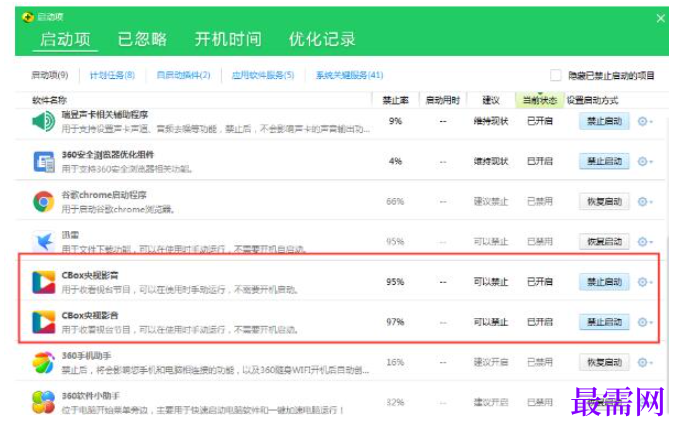This screenshot has width=683, height=433.
Task: Open the gear menu for 360安全浏览器优化组件
Action: 645,162
